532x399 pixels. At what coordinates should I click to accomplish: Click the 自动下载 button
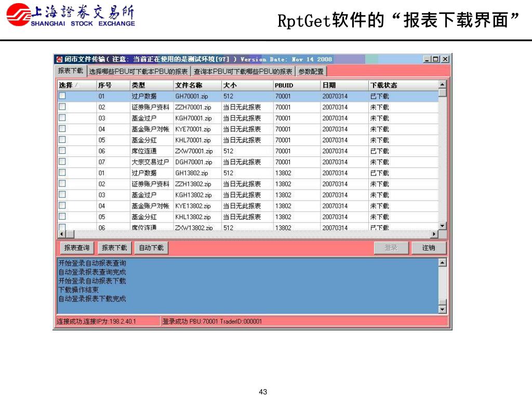[x=151, y=248]
